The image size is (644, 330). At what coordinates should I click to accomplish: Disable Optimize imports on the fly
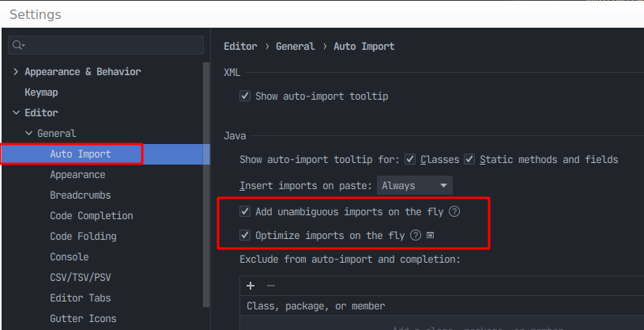point(245,235)
